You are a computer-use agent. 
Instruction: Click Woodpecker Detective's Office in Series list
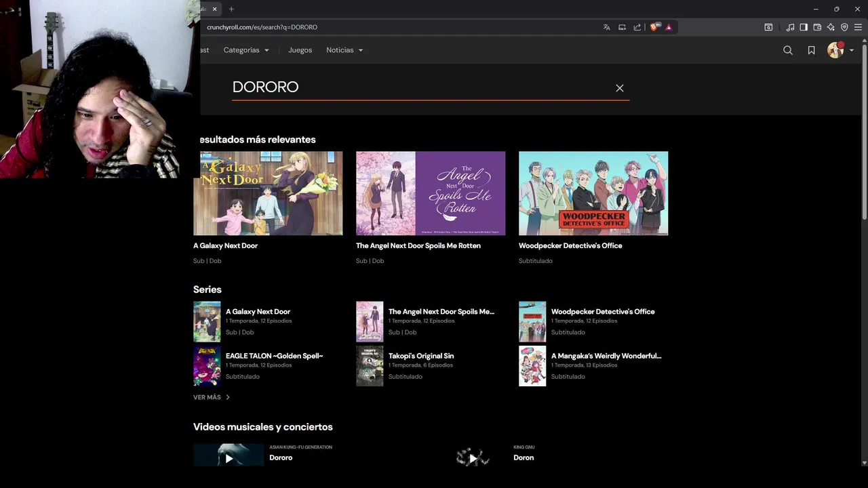tap(603, 312)
